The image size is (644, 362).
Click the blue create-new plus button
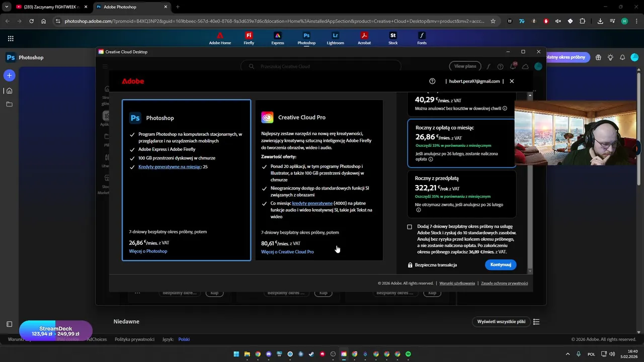(x=9, y=75)
